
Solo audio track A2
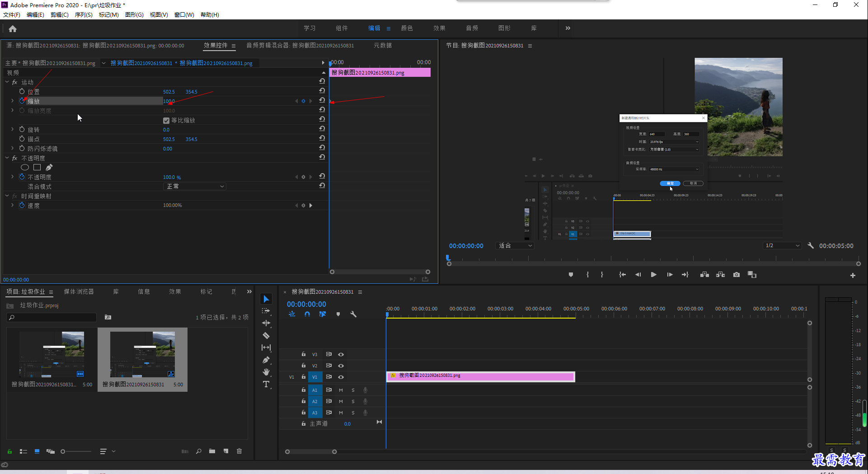pos(353,401)
